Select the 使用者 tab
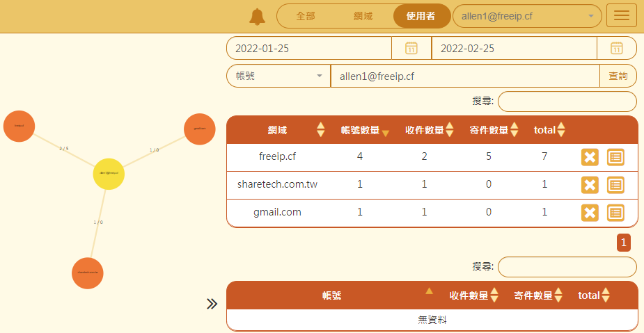This screenshot has height=333, width=644. 421,16
